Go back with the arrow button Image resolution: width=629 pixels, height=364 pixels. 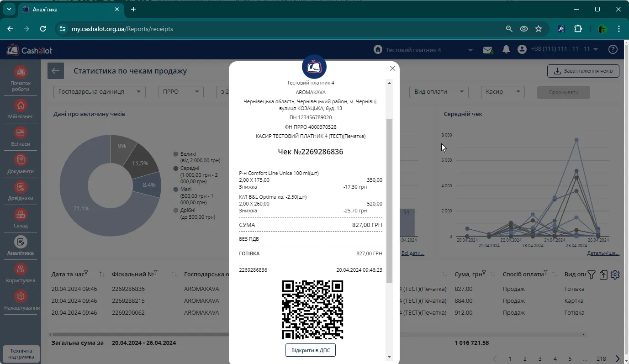[56, 71]
